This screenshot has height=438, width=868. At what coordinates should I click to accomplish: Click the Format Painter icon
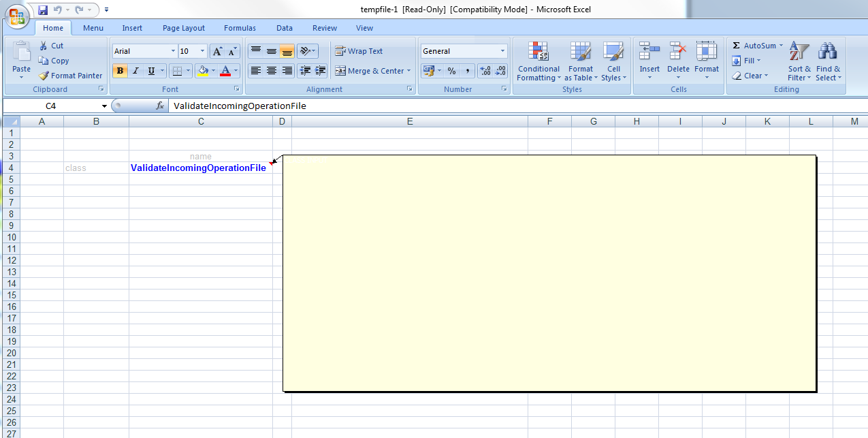click(x=44, y=76)
